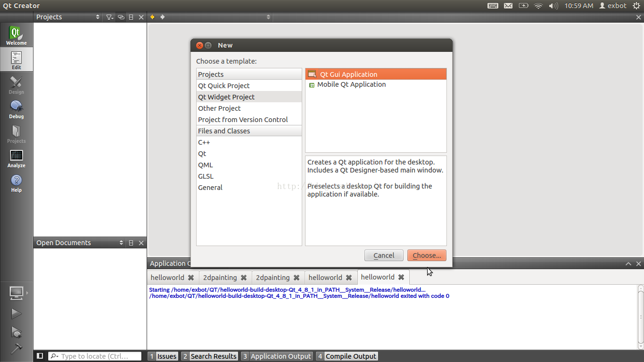
Task: Click the output pane vertical scrollbar
Action: 641,317
